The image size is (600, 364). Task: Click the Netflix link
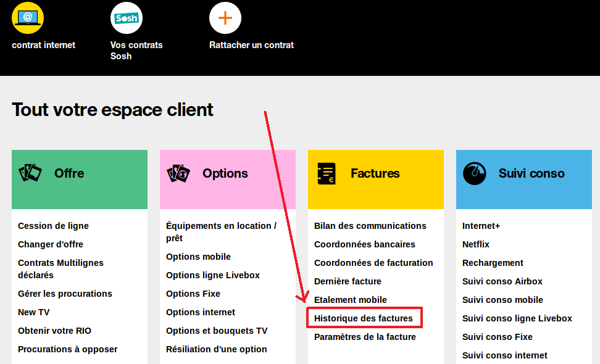click(476, 244)
